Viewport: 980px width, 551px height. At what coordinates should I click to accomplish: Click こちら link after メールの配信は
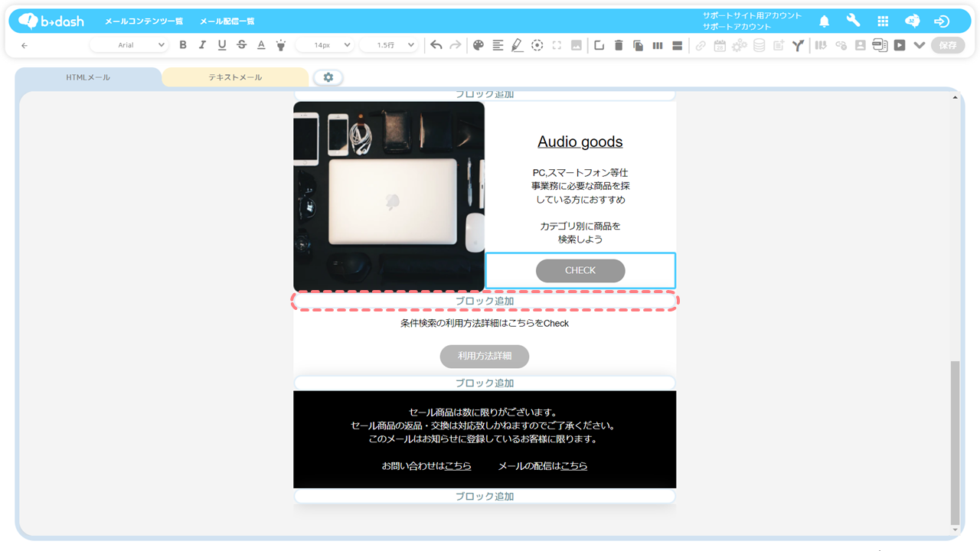pyautogui.click(x=574, y=465)
